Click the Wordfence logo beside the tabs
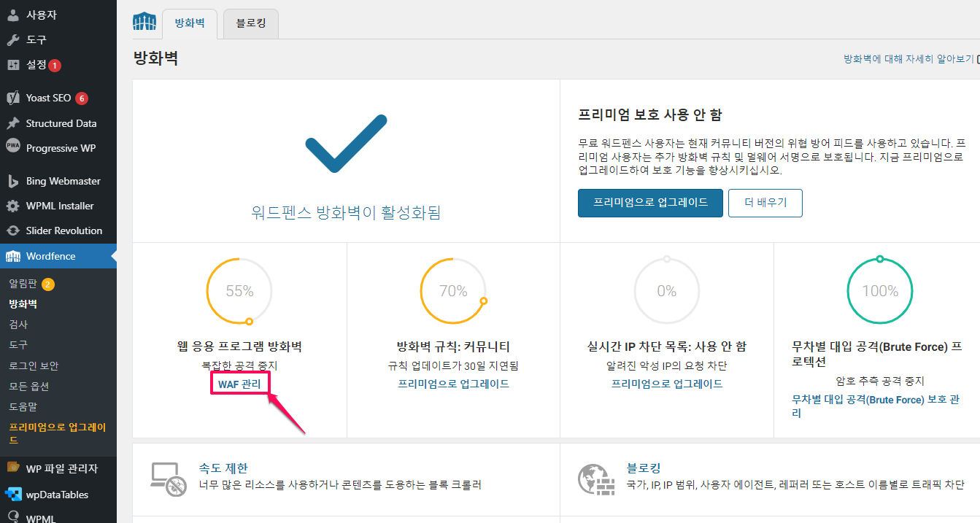980x523 pixels. coord(144,22)
